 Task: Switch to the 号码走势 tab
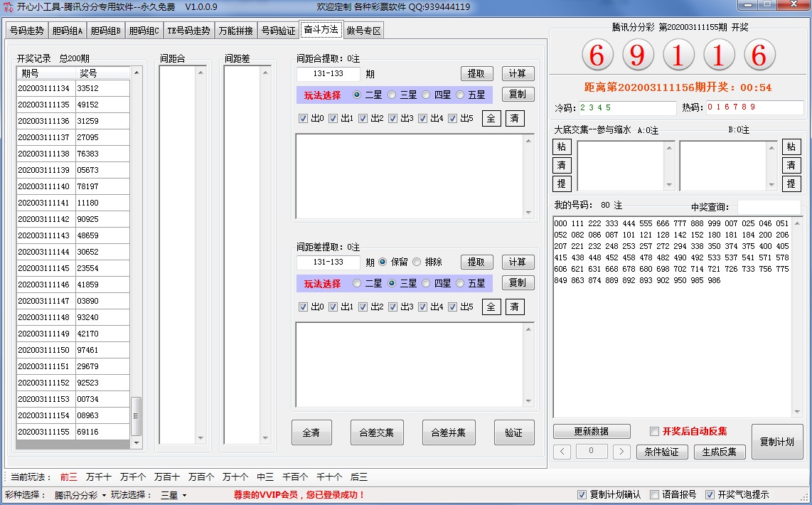[x=26, y=31]
